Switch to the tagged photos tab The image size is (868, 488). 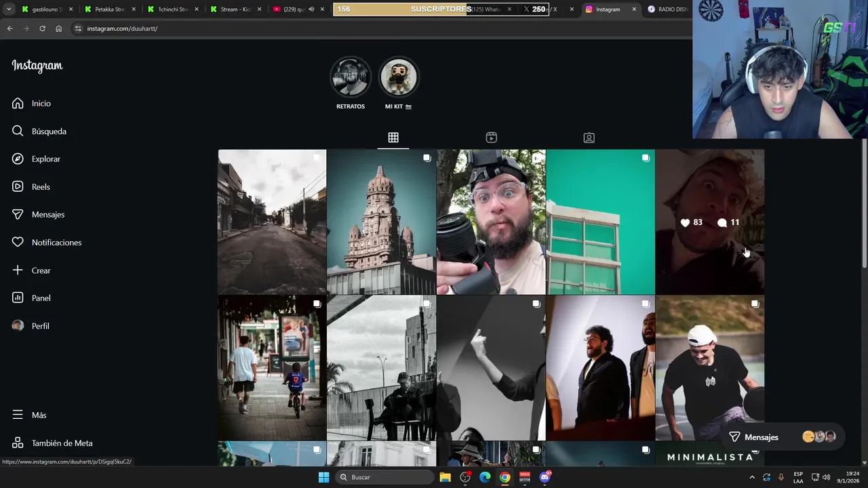[589, 138]
